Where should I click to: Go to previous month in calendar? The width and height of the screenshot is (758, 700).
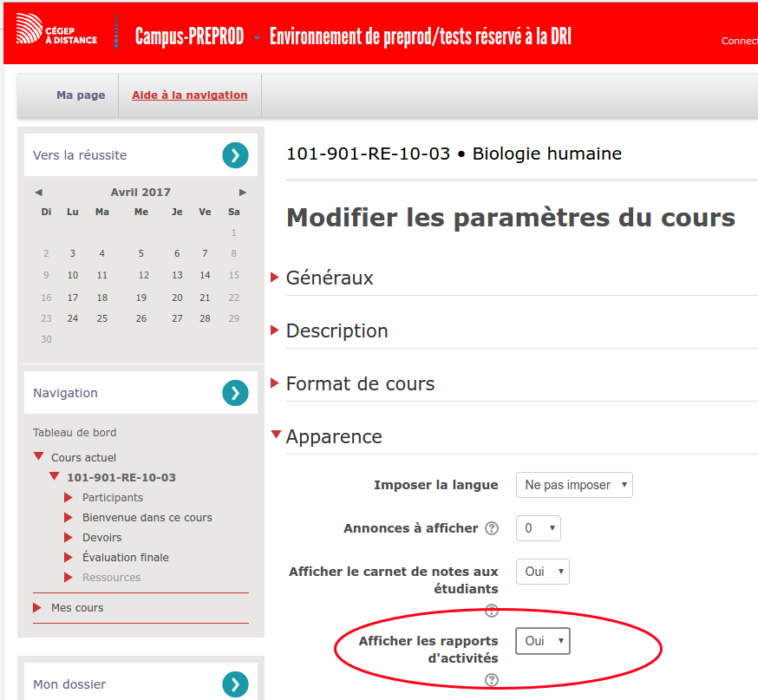[38, 193]
